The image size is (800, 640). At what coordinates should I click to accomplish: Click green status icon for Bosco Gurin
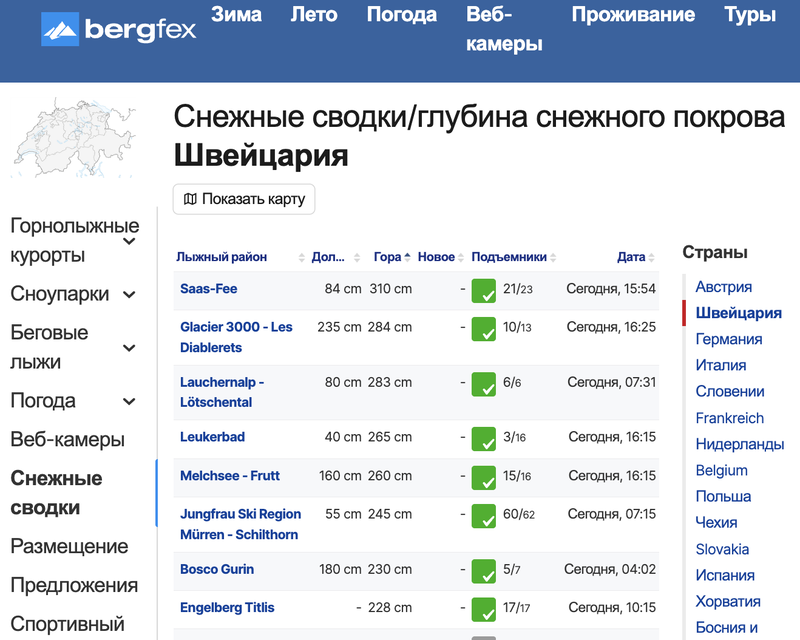[x=484, y=571]
